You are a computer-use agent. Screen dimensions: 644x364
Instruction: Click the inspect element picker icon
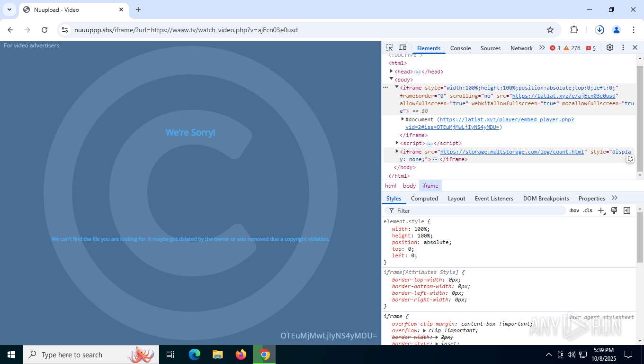tap(389, 48)
